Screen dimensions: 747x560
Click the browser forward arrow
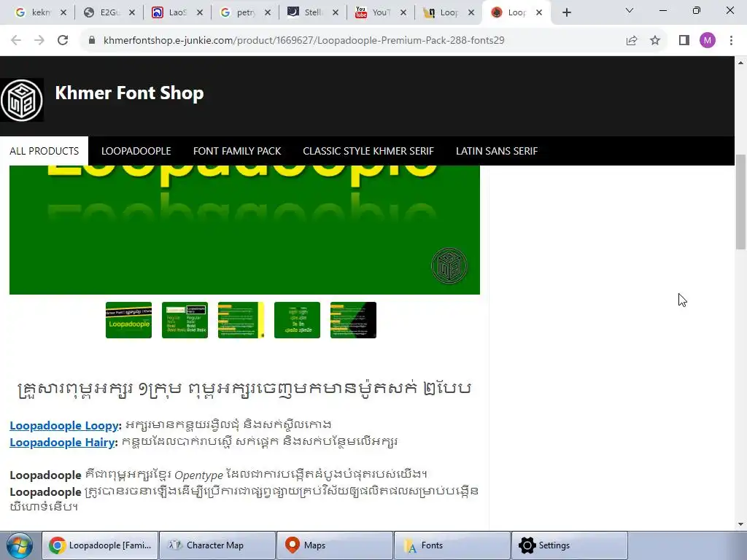(x=39, y=41)
